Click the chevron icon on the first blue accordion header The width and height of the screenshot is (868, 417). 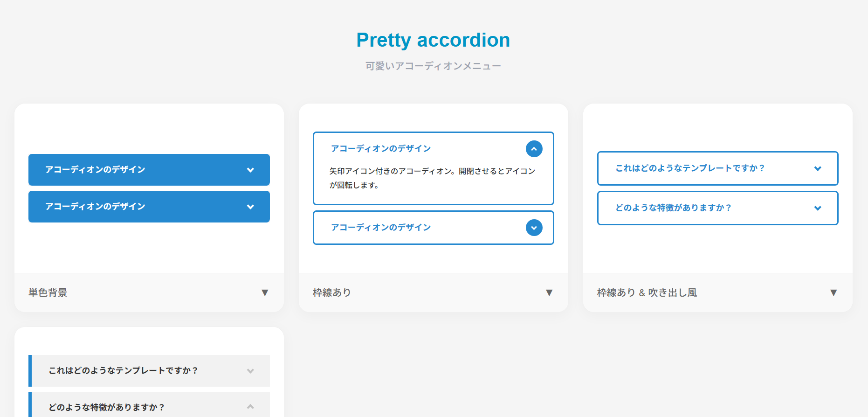click(251, 170)
